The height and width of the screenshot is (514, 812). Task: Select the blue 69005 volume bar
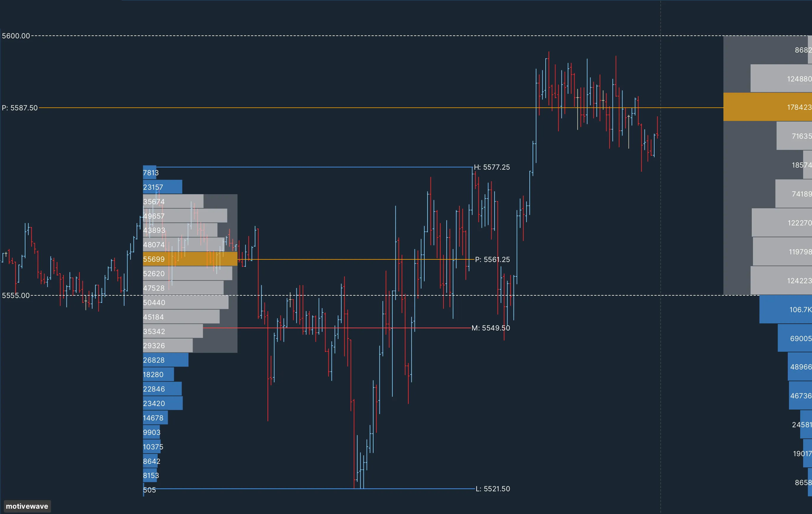pyautogui.click(x=795, y=338)
